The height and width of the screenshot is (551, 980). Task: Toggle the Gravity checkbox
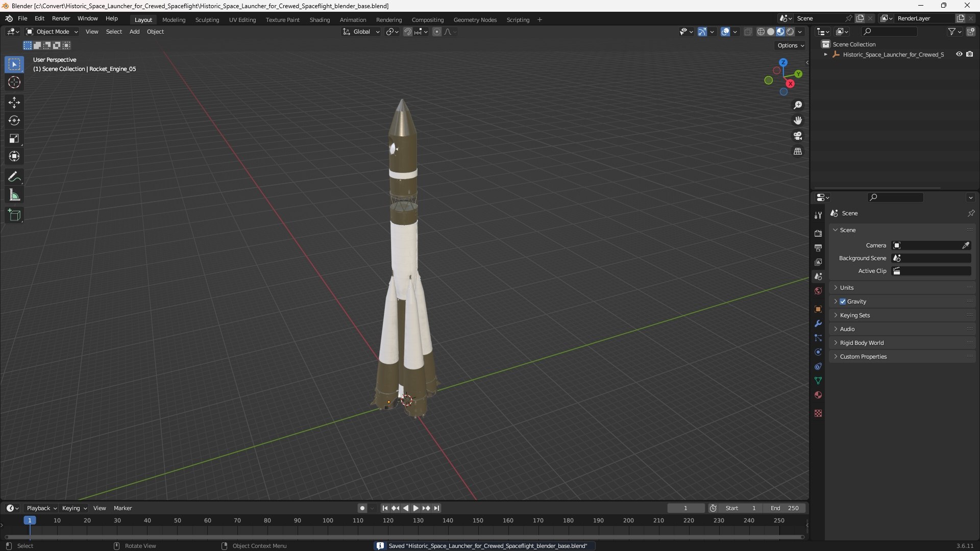843,302
